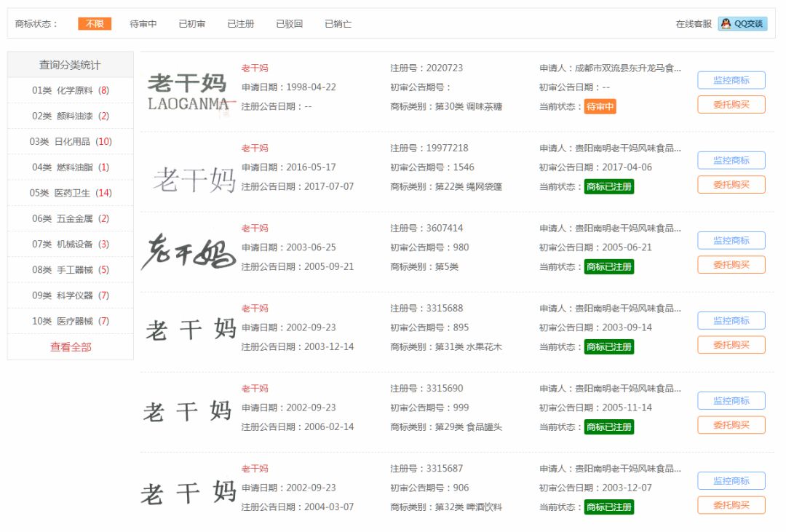Image resolution: width=786 pixels, height=532 pixels.
Task: Open category 04类 燃料油脂 (1)
Action: 71,167
